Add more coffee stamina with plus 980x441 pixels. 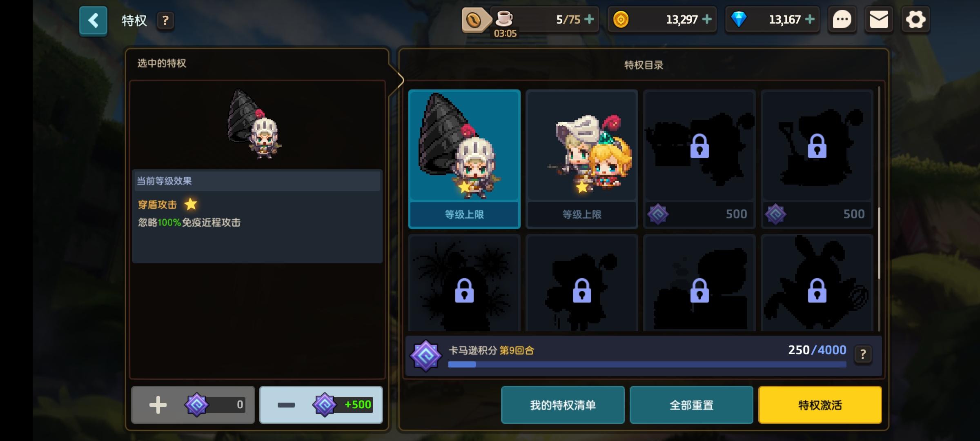click(589, 19)
